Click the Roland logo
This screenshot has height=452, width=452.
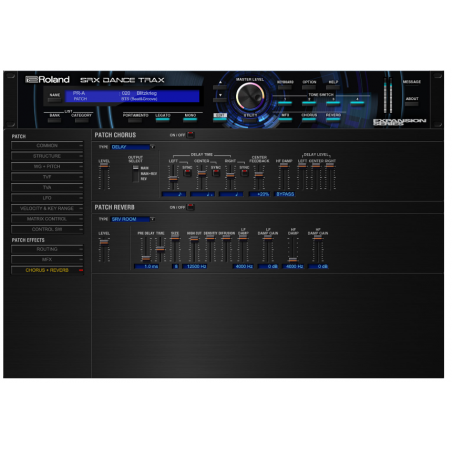47,80
